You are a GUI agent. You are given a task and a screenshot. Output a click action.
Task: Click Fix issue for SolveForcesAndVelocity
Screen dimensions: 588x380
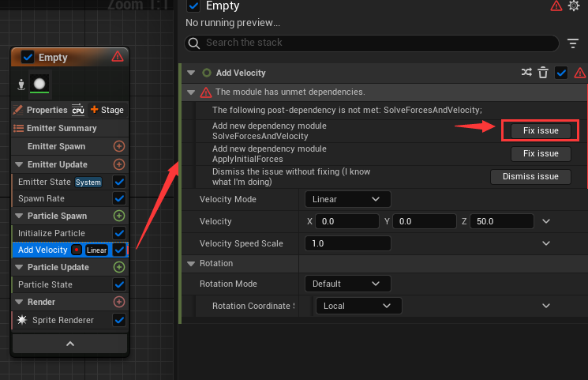tap(541, 130)
